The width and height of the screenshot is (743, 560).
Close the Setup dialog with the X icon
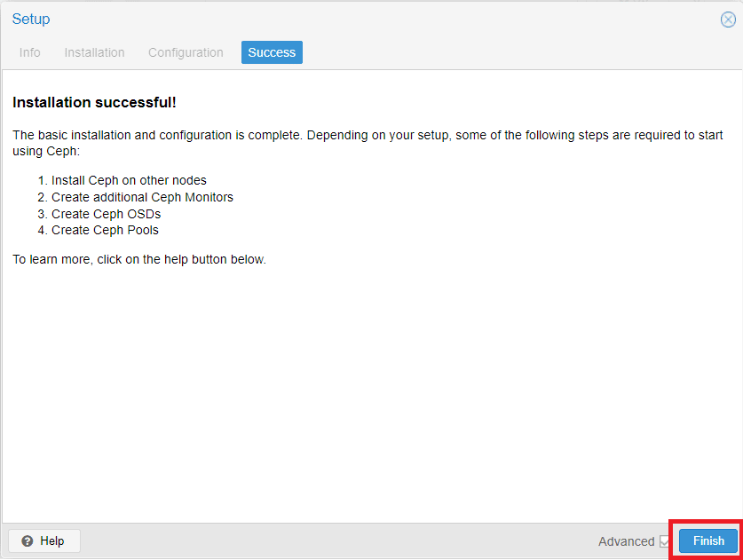click(728, 20)
